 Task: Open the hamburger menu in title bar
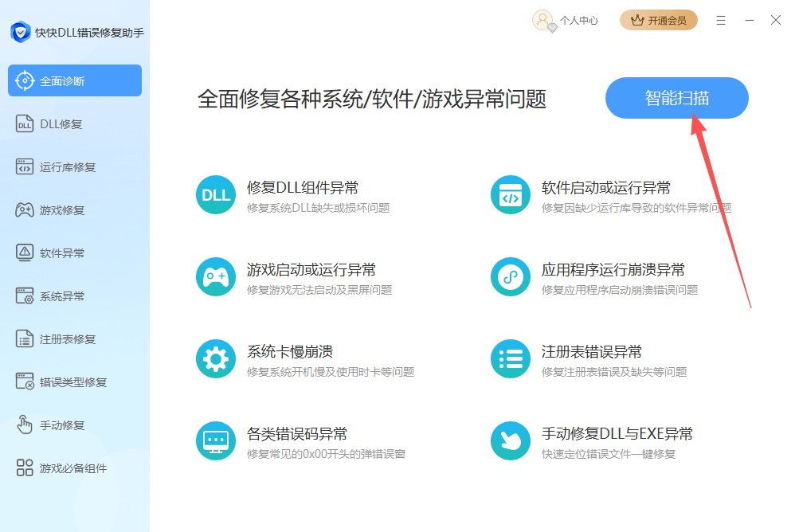(x=721, y=21)
